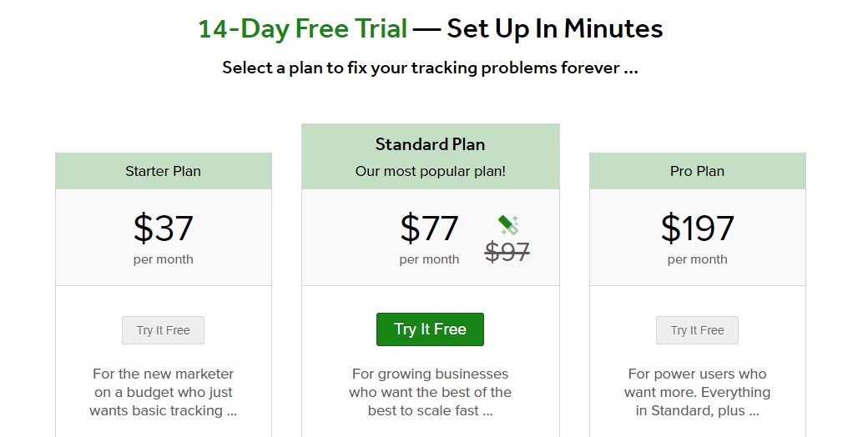
Task: Click the 'Select a plan' subtitle text
Action: [x=430, y=68]
